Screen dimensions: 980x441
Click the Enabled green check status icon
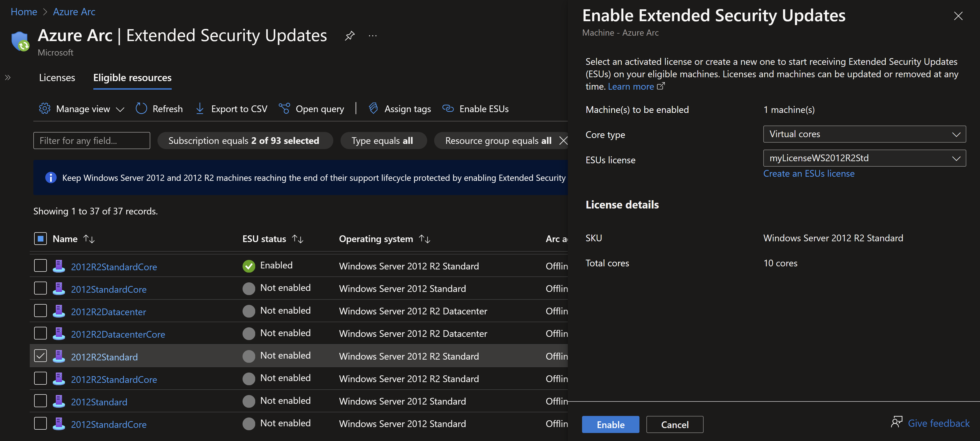point(249,266)
